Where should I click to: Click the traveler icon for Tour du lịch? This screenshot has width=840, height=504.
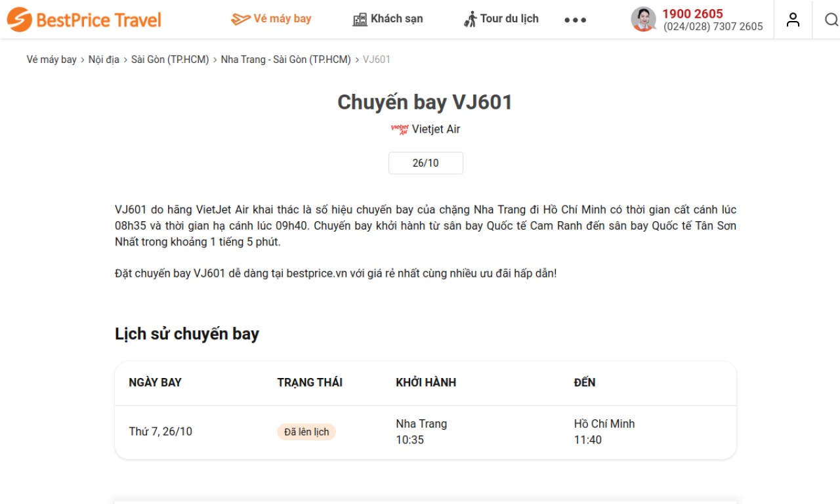[x=470, y=19]
